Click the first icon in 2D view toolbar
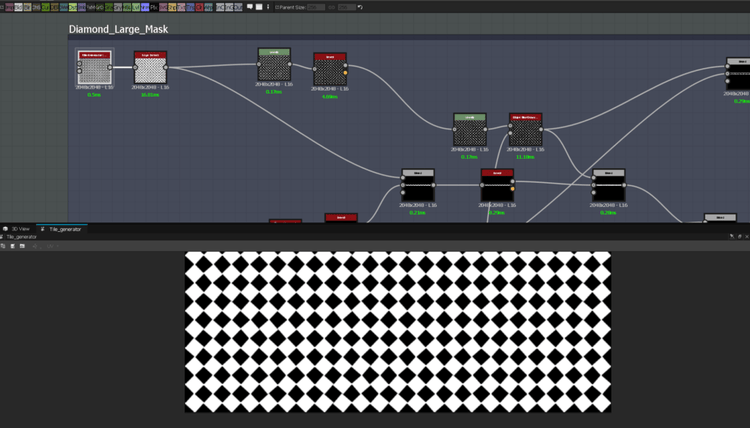Image resolution: width=750 pixels, height=428 pixels. tap(3, 246)
